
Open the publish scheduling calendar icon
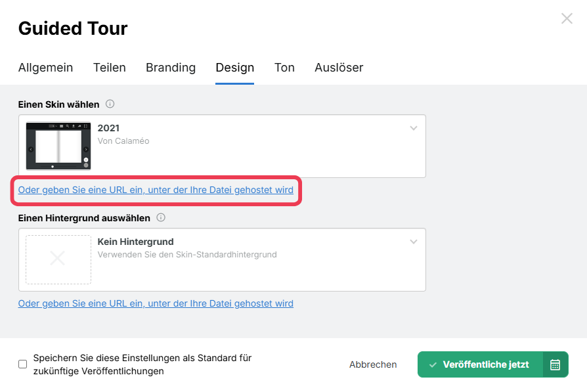[x=555, y=364]
